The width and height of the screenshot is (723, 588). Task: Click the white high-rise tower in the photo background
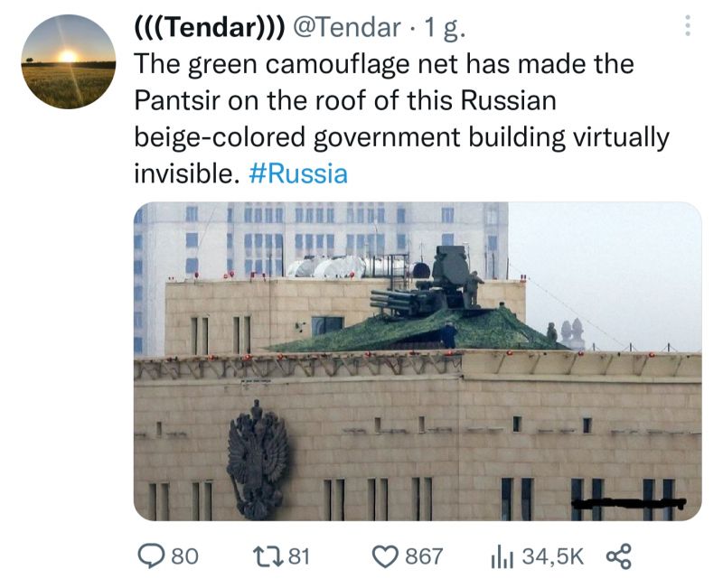tap(323, 240)
